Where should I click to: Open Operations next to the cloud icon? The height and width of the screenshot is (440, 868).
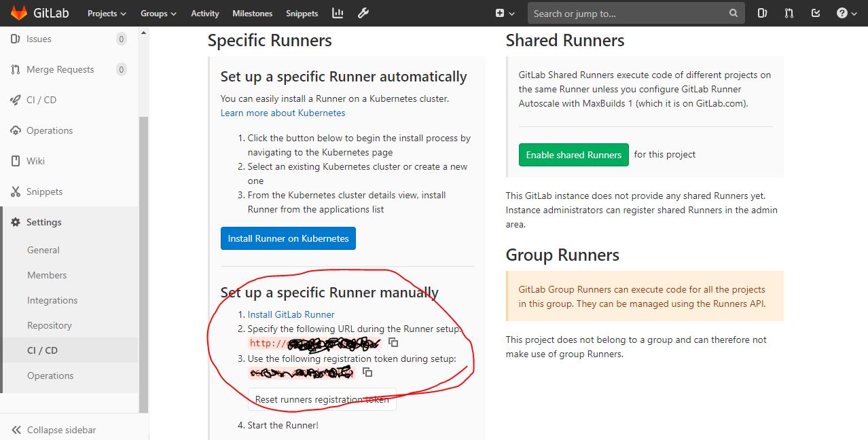(x=50, y=130)
